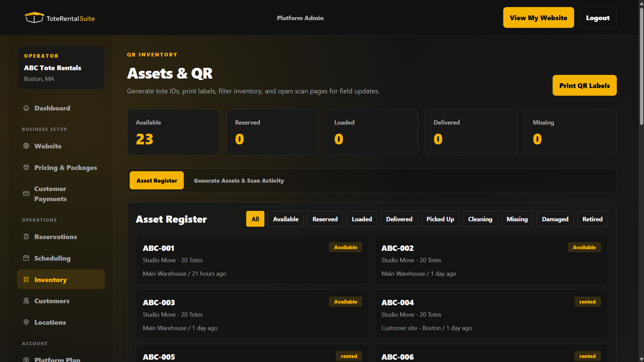Click the Scheduling calendar icon

tap(26, 258)
